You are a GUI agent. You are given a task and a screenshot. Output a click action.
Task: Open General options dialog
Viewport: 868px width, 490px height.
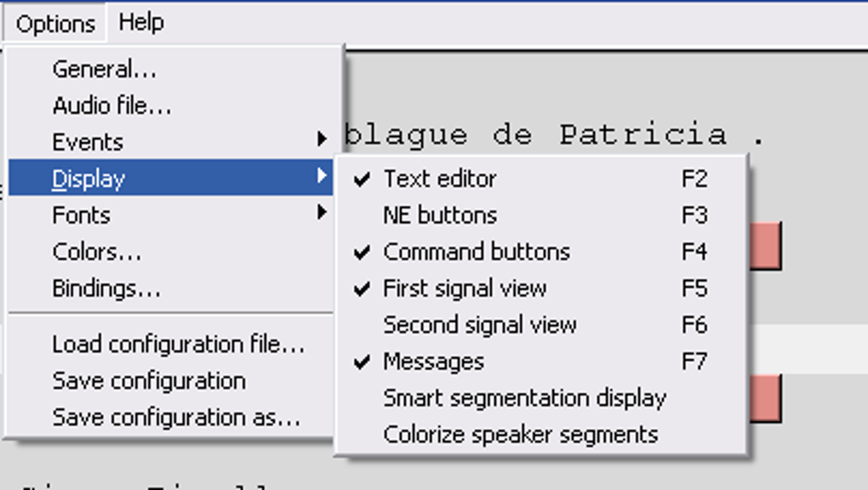tap(104, 69)
